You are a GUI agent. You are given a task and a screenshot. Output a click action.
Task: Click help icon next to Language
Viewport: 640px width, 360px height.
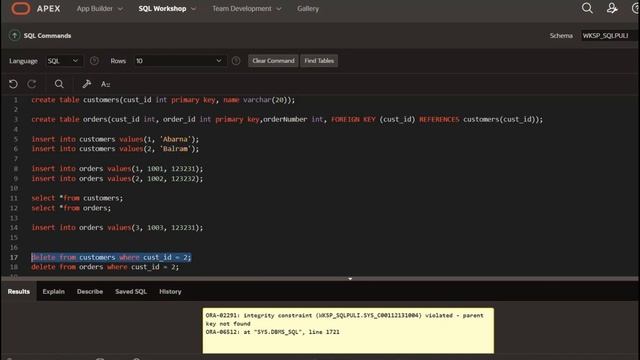click(94, 61)
